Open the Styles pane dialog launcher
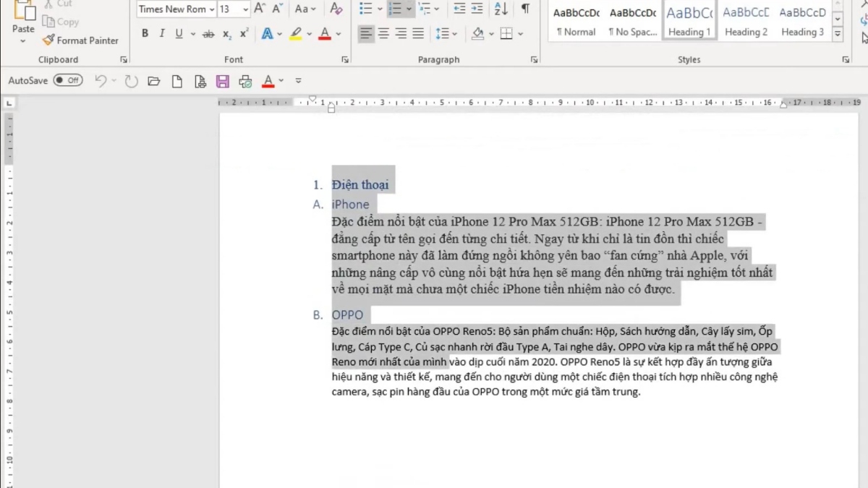Viewport: 868px width, 488px height. click(846, 59)
